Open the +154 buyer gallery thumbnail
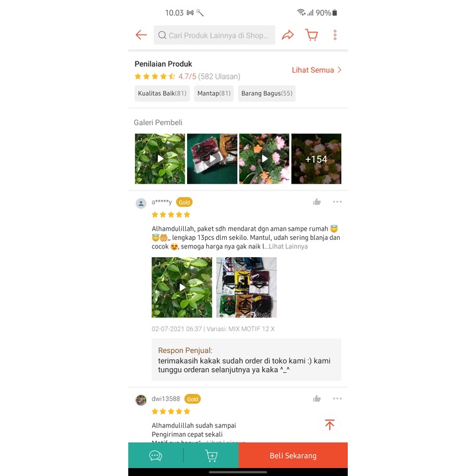Image resolution: width=476 pixels, height=476 pixels. point(316,159)
